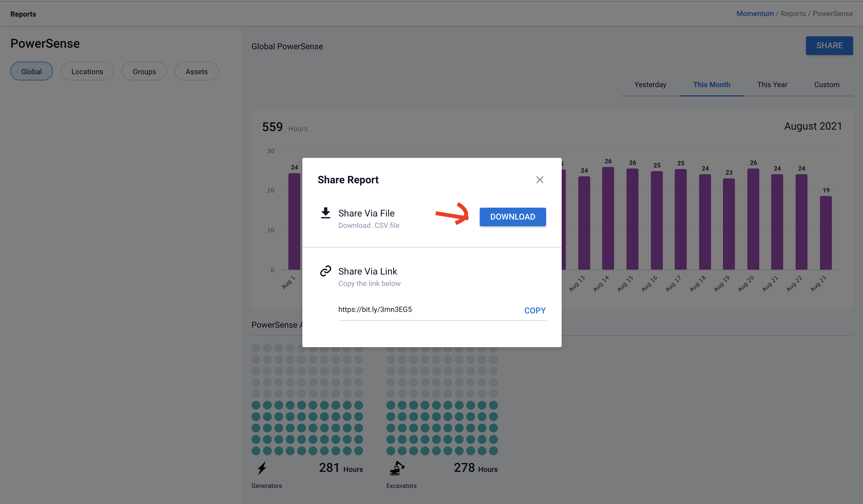Copy the share link
Screen dimensions: 863x504
coord(535,310)
